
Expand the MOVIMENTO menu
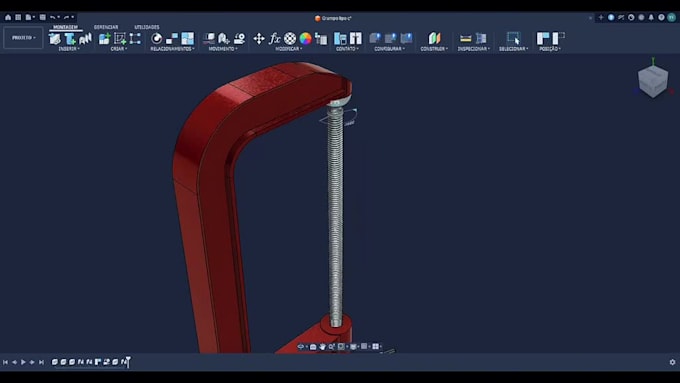223,49
